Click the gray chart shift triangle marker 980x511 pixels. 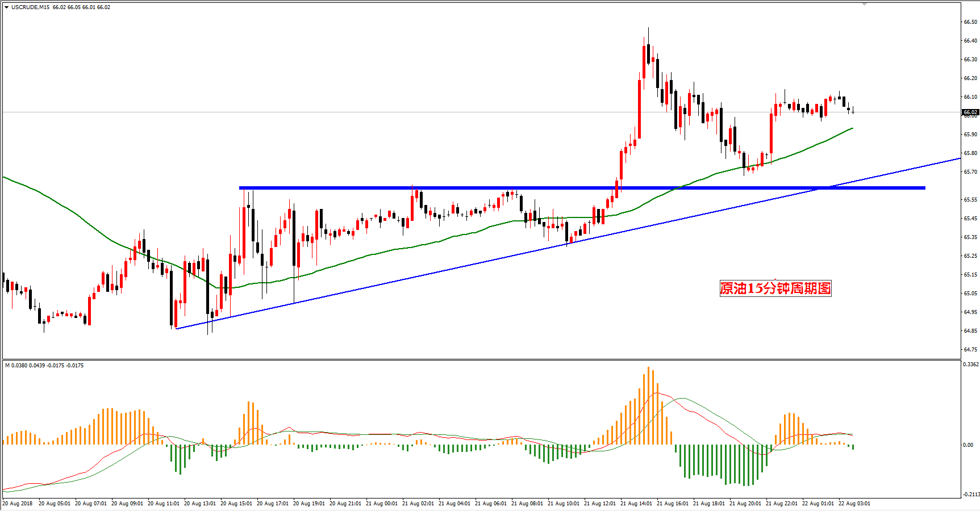[864, 4]
